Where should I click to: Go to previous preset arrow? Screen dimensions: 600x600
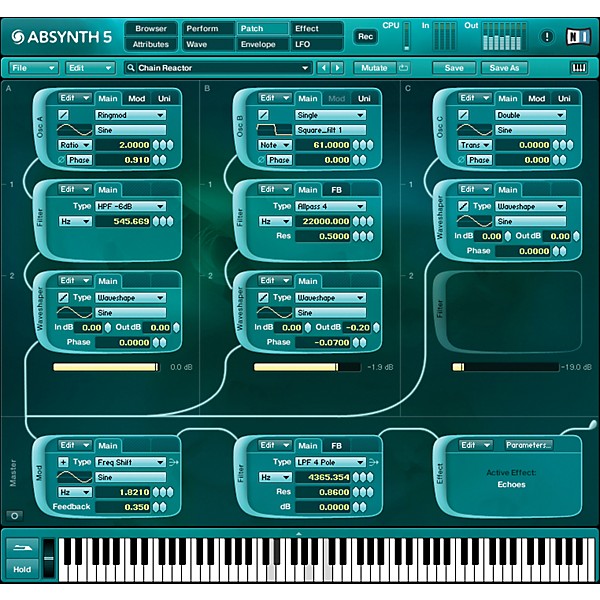pyautogui.click(x=324, y=68)
